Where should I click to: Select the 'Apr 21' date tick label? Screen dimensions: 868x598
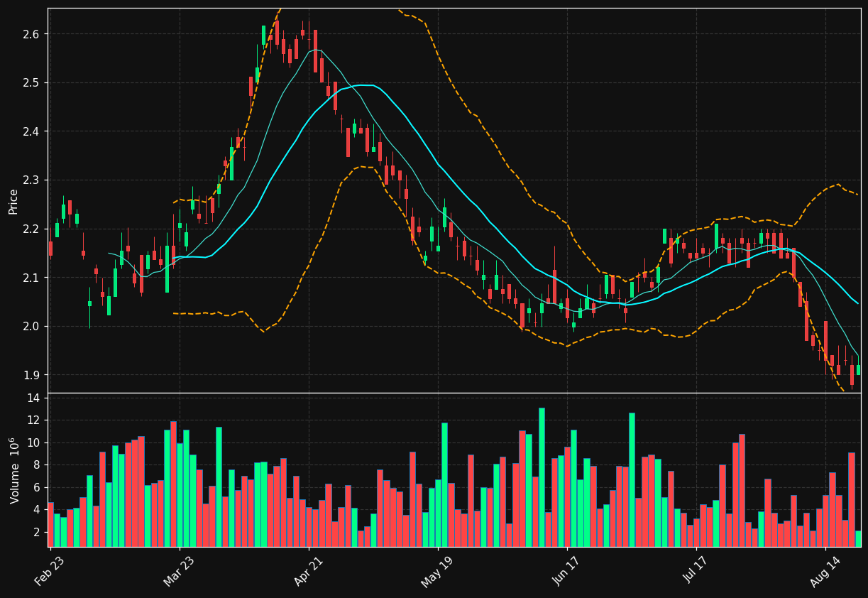[x=307, y=570]
